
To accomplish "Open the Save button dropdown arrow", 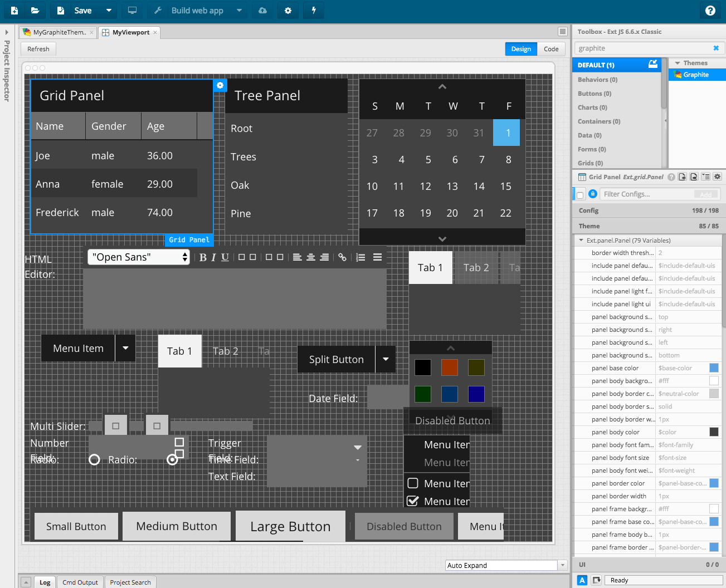I will coord(109,11).
